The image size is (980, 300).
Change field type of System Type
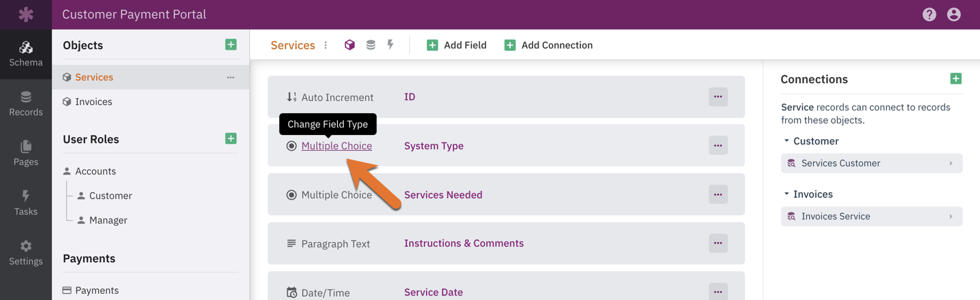point(336,146)
